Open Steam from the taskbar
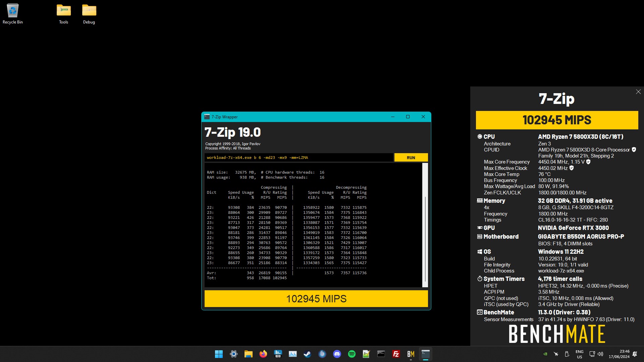 307,354
